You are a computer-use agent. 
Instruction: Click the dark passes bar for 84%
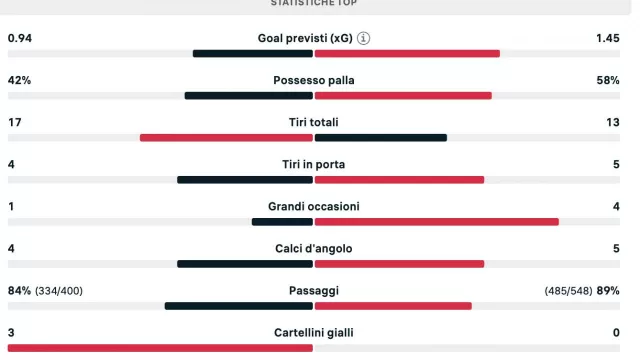[x=238, y=306]
